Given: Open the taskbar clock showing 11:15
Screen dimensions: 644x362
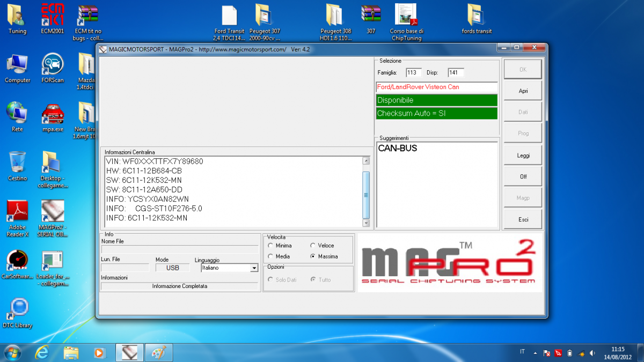Looking at the screenshot, I should tap(618, 352).
